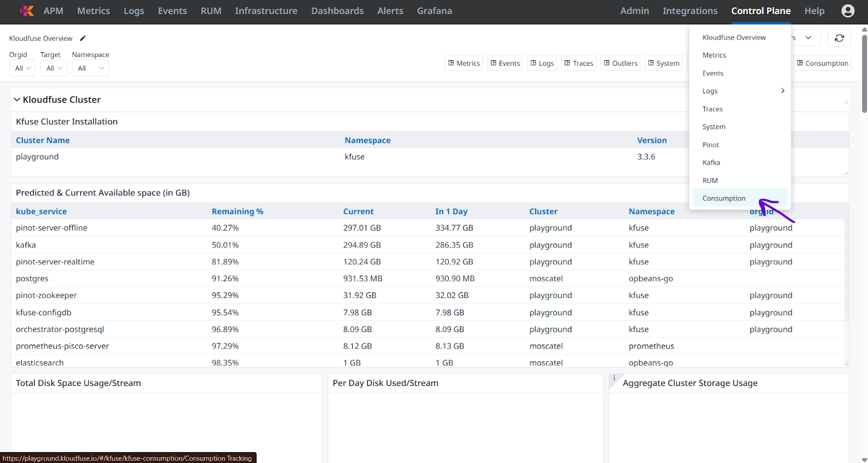Open the Metrics dashboard link button
This screenshot has height=463, width=868.
point(464,64)
